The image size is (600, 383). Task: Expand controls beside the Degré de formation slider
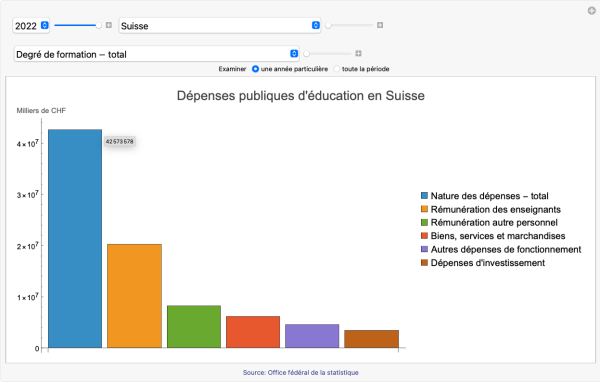point(358,53)
